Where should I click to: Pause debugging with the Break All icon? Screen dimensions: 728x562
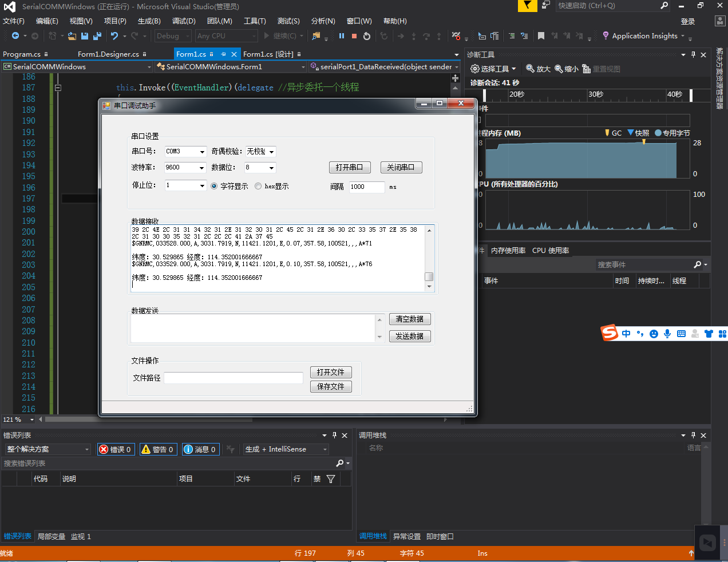[x=342, y=35]
